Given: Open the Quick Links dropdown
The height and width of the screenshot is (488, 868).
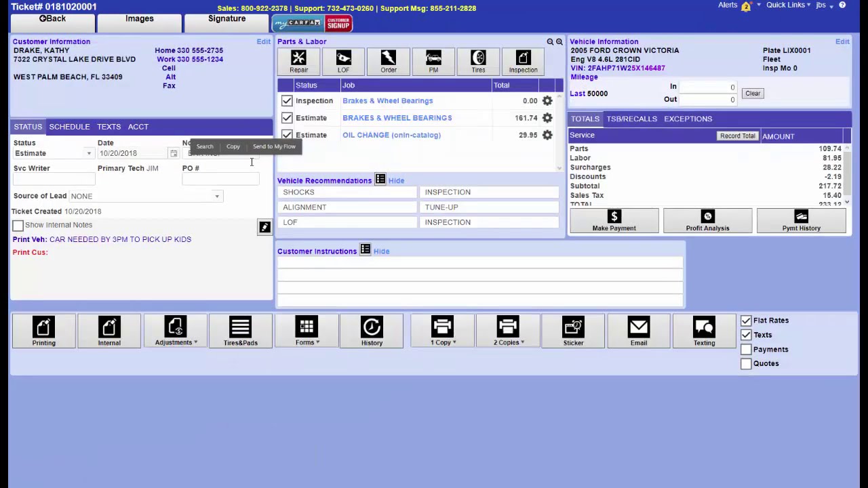Looking at the screenshot, I should tap(788, 5).
